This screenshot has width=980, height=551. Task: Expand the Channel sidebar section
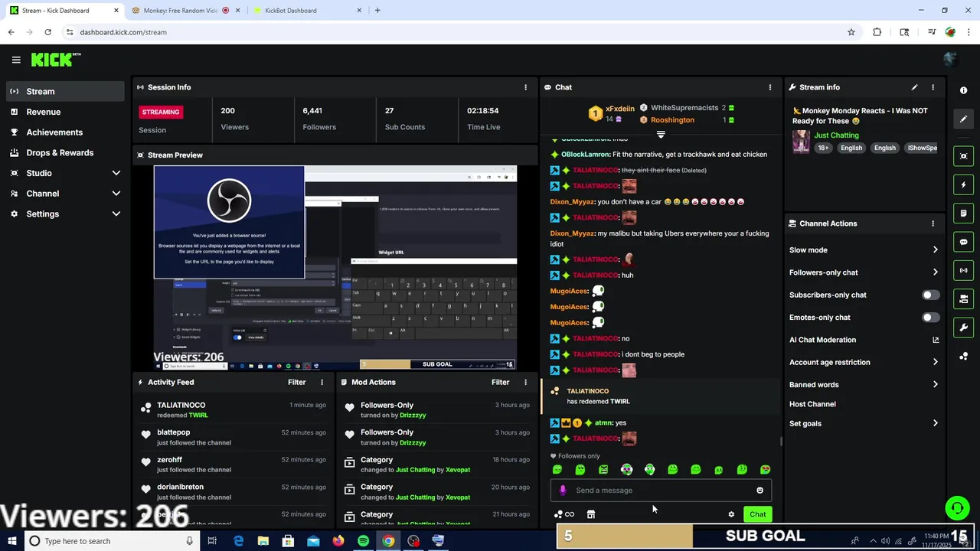point(116,194)
